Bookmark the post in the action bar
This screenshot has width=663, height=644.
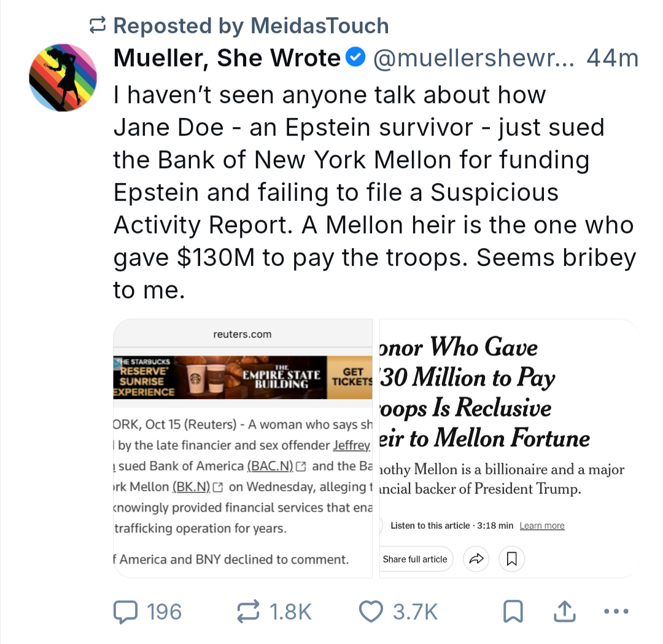pyautogui.click(x=512, y=611)
